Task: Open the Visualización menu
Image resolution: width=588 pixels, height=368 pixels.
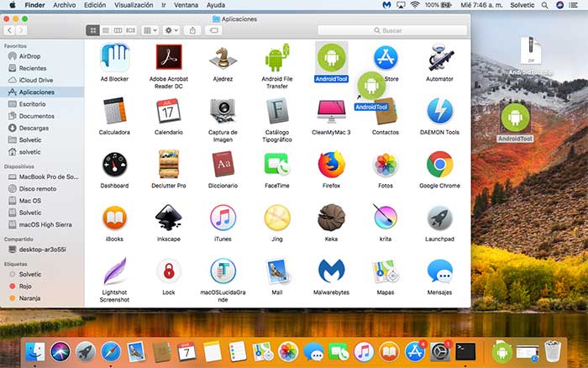Action: (134, 5)
